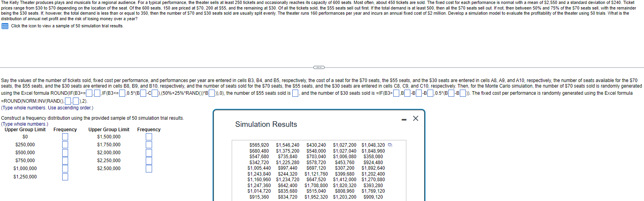
Task: Select the $1,006,080 simulation value
Action: [345, 157]
